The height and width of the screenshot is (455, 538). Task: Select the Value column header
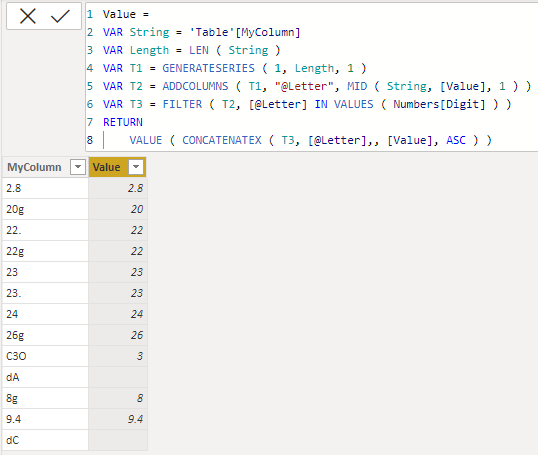[117, 167]
